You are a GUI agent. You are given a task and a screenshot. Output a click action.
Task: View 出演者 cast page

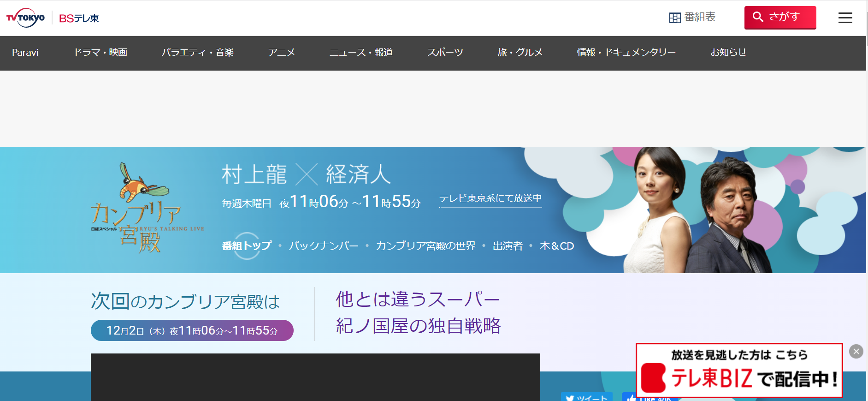click(x=508, y=246)
